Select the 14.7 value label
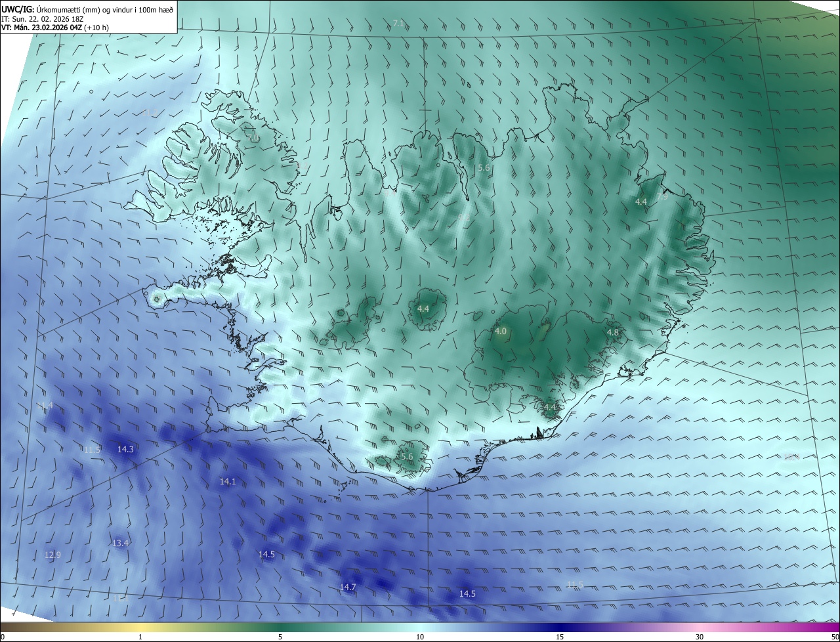840x642 pixels. click(x=348, y=587)
